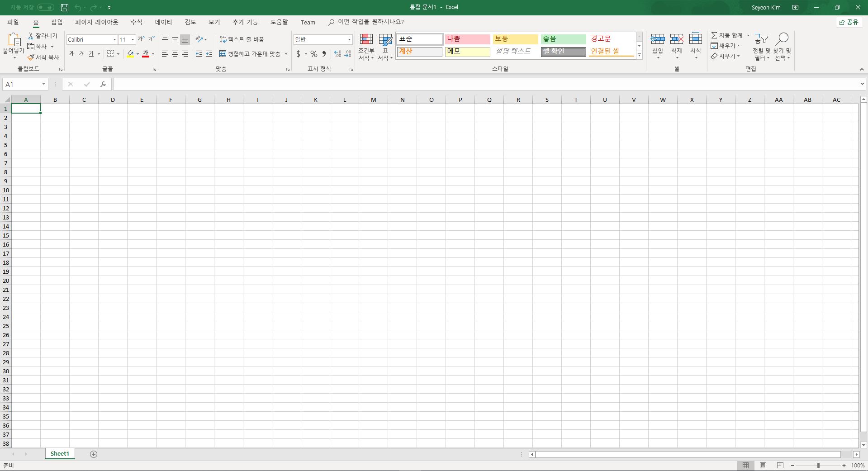Open the Calibri font name dropdown
This screenshot has width=868, height=471.
[114, 40]
